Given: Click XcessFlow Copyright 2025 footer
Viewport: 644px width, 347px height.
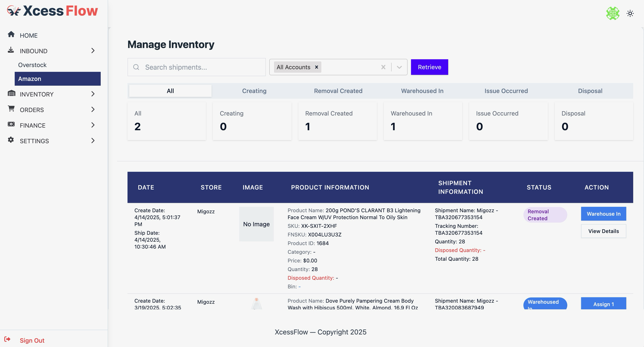Looking at the screenshot, I should tap(320, 332).
